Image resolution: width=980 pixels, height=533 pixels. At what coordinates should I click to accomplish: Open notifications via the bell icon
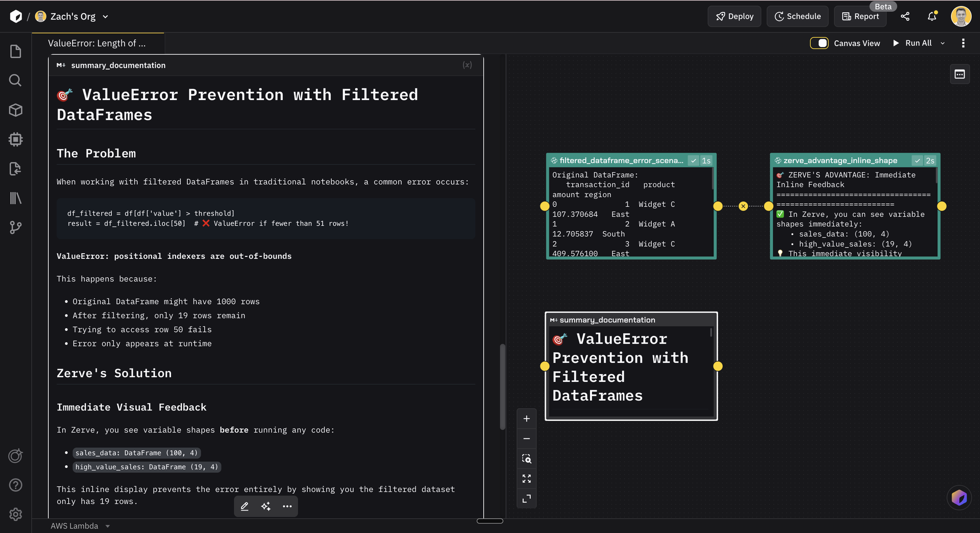coord(932,16)
